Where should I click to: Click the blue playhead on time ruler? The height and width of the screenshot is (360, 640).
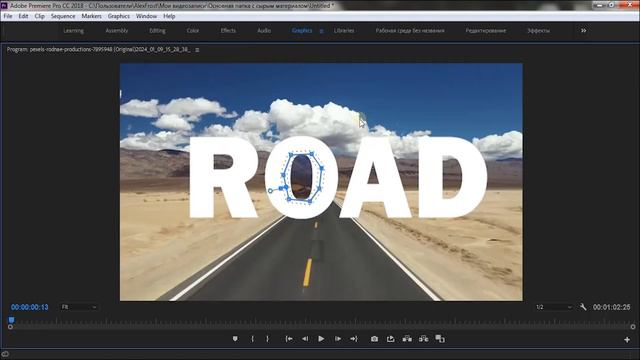[11, 320]
